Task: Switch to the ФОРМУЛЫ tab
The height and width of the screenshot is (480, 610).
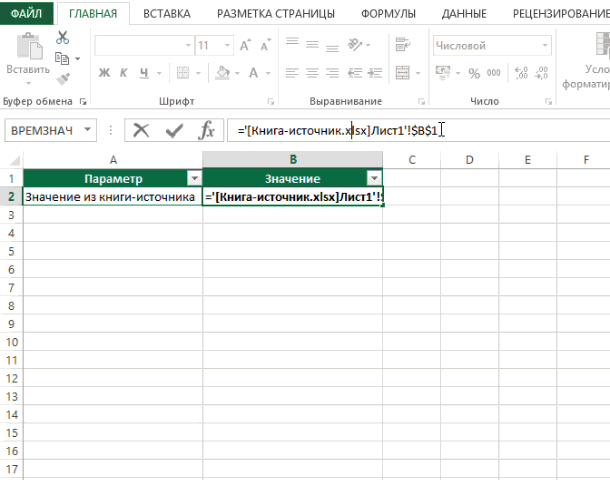Action: [x=388, y=14]
